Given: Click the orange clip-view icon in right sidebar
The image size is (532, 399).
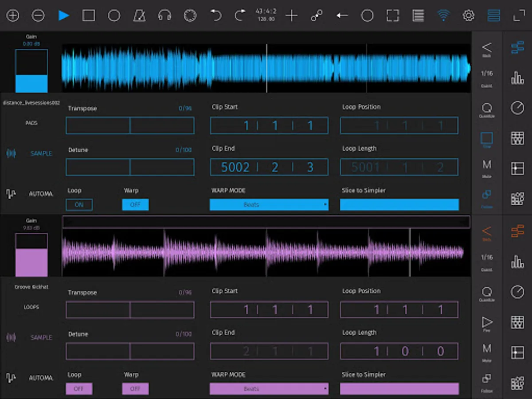Looking at the screenshot, I should point(517,231).
